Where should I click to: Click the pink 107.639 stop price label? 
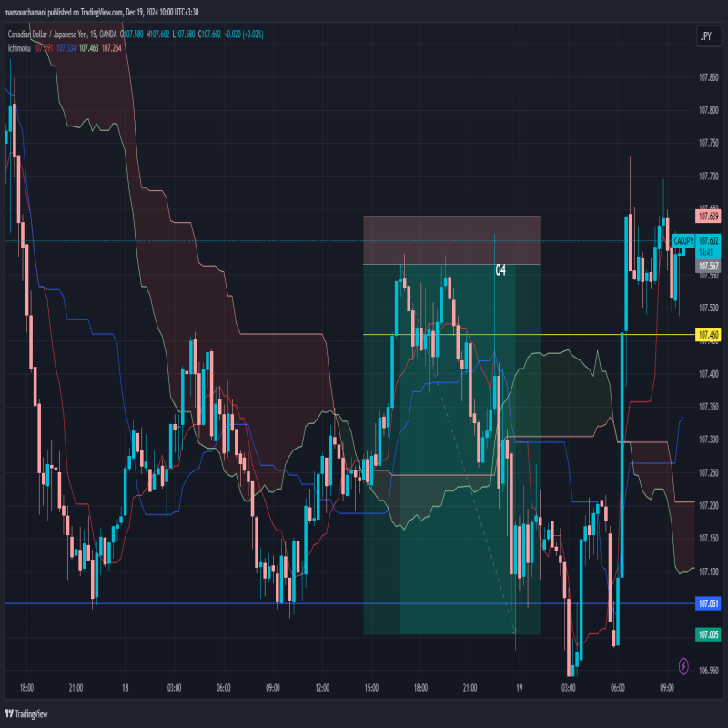click(x=708, y=217)
